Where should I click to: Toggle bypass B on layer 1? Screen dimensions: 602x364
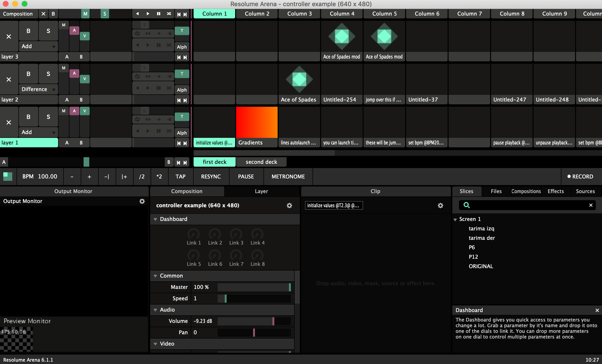pos(28,117)
